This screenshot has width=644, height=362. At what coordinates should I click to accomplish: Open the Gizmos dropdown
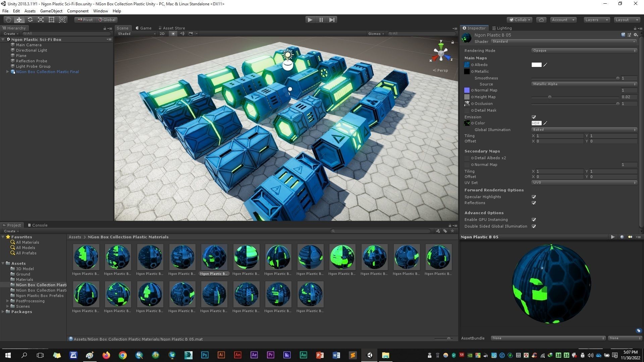coord(376,34)
